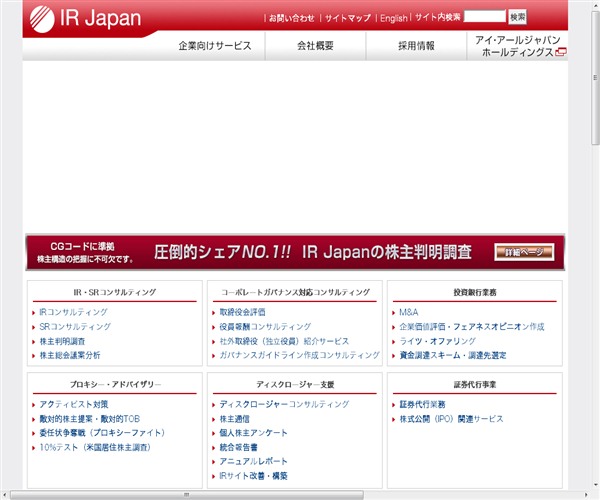Open 株式公開（IPO）関連サービス link
The height and width of the screenshot is (500, 600).
pos(451,419)
